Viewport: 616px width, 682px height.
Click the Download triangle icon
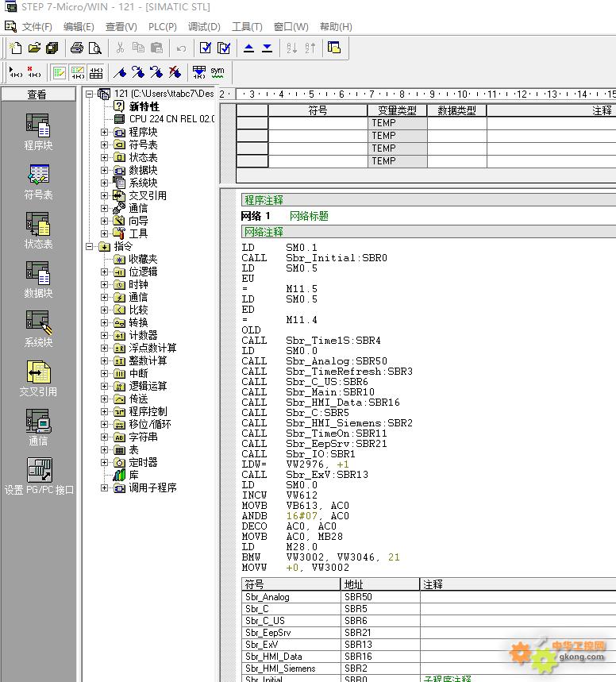coord(267,48)
